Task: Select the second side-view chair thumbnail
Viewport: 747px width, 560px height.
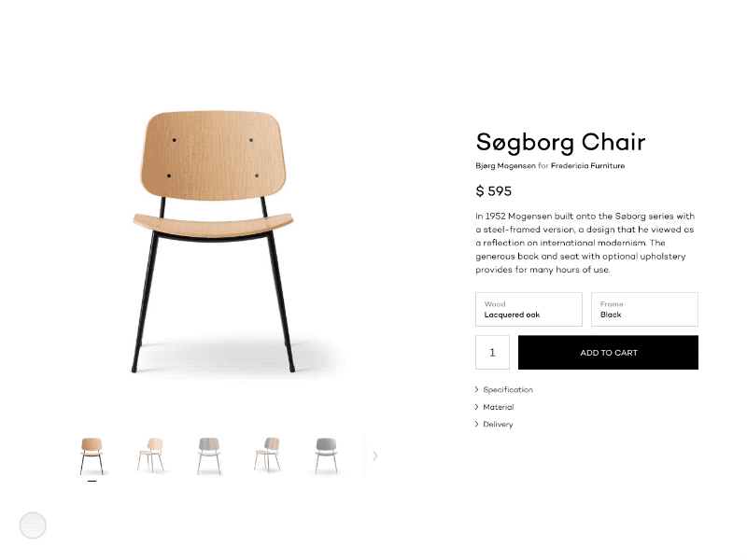Action: (x=151, y=455)
